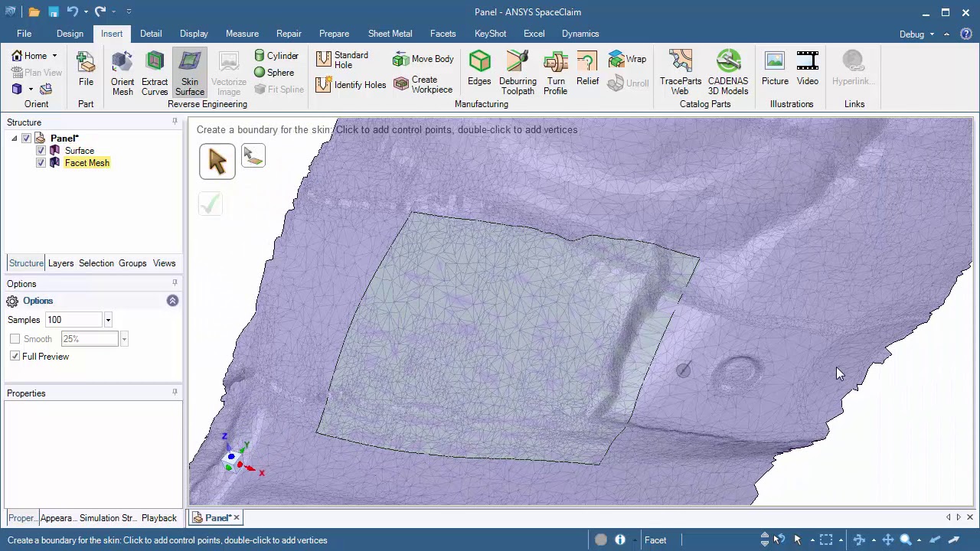
Task: Click the second skin tool guide icon
Action: 253,155
